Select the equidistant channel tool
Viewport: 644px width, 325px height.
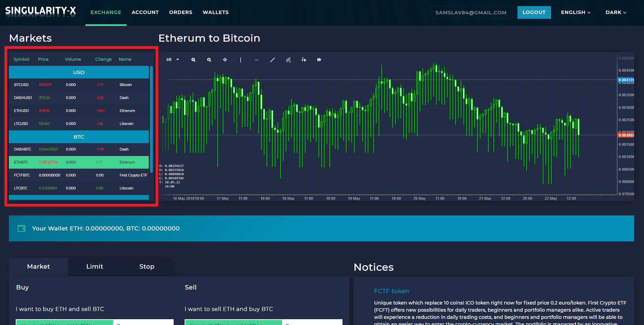pos(288,60)
